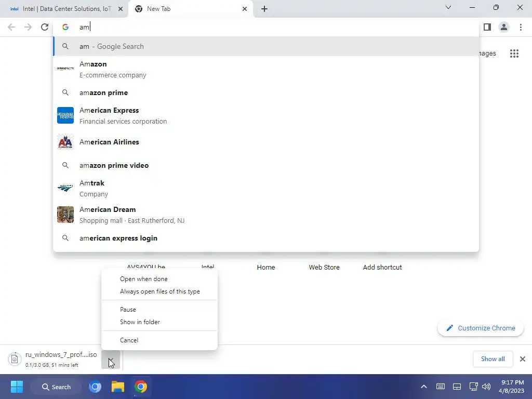The height and width of the screenshot is (399, 532).
Task: Click the ru_windows_7 iso download item
Action: pyautogui.click(x=54, y=360)
